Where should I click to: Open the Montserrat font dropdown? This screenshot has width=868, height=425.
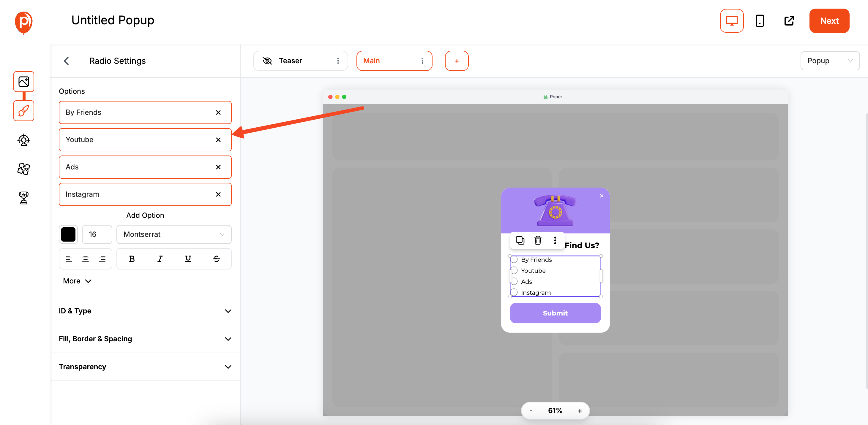point(174,234)
